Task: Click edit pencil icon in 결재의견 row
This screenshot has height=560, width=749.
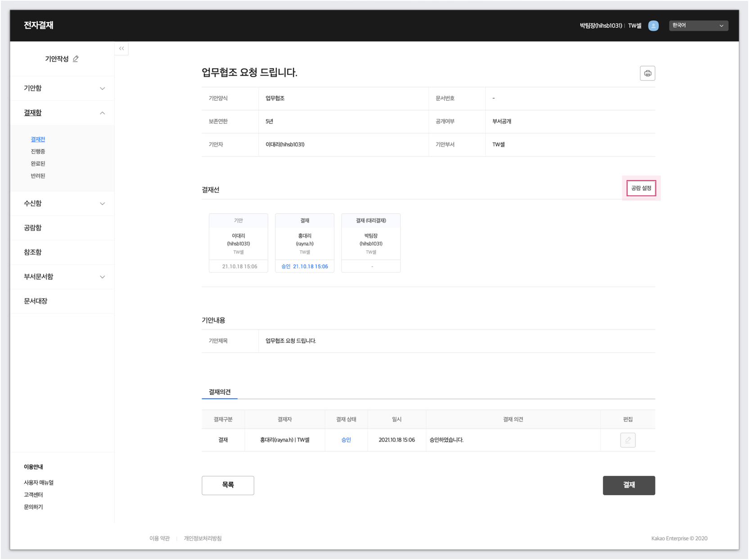Action: (x=627, y=440)
